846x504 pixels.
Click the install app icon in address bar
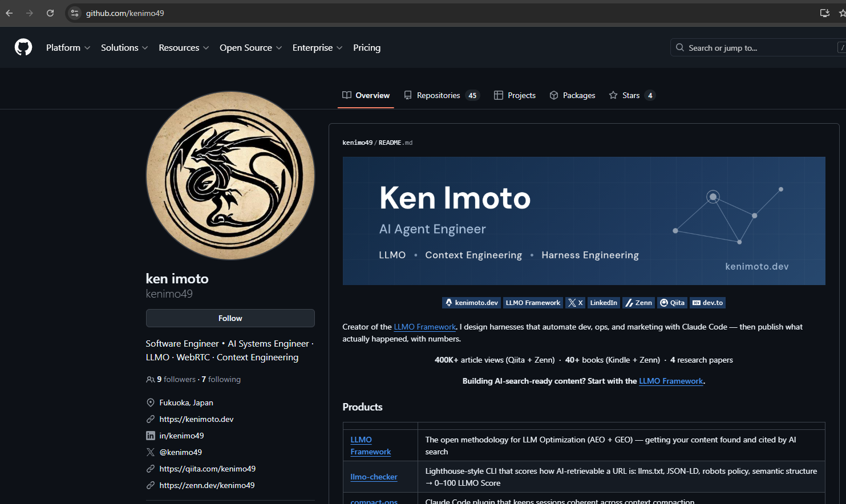tap(824, 13)
